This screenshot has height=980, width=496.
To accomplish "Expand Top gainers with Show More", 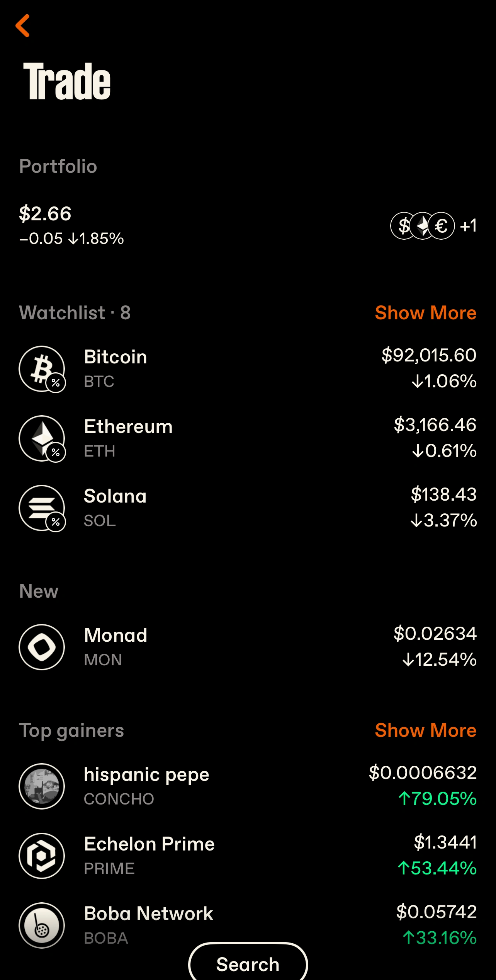I will point(425,730).
